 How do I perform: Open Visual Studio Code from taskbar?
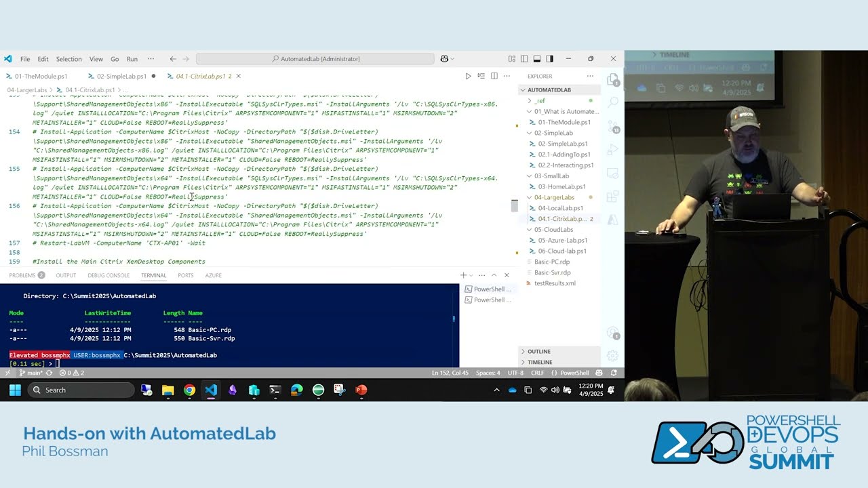pos(211,390)
